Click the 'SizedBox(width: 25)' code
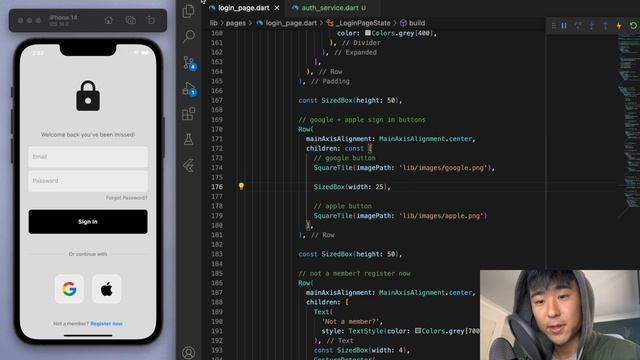 point(351,187)
